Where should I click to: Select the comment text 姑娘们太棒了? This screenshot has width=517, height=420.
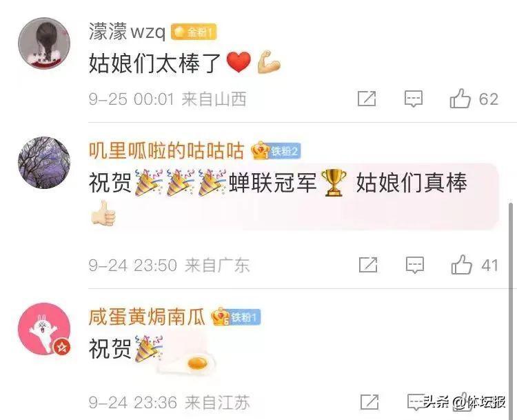(154, 63)
